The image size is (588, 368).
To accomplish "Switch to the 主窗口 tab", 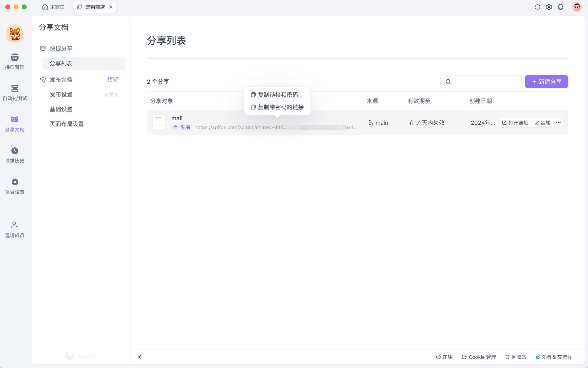I will (x=53, y=7).
